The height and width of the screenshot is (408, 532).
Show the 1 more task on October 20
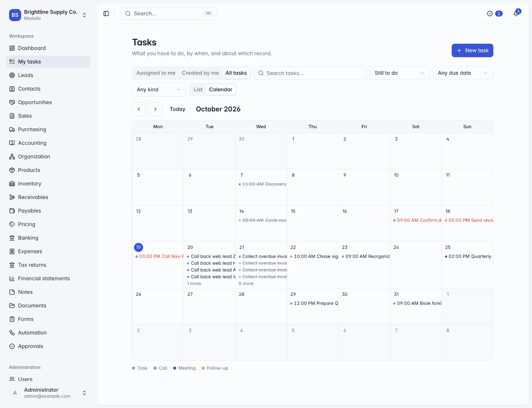(194, 284)
